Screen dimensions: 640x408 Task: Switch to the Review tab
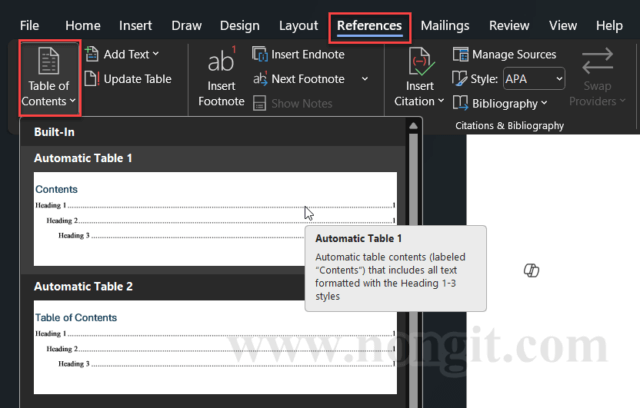point(509,26)
